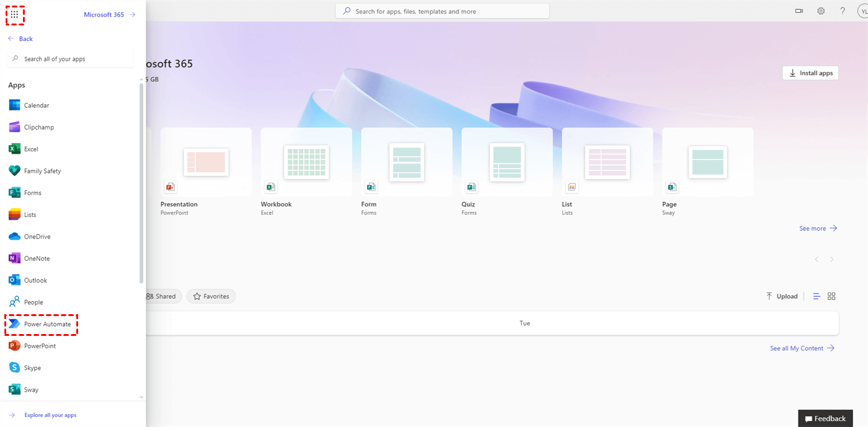Viewport: 868px width, 427px height.
Task: Launch OneNote app icon
Action: coord(15,258)
